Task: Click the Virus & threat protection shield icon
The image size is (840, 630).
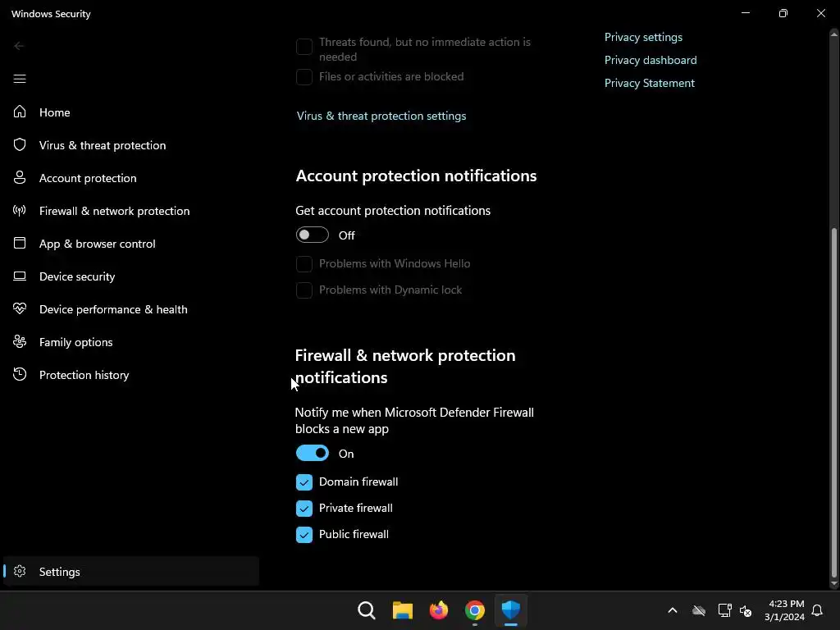Action: click(x=20, y=144)
